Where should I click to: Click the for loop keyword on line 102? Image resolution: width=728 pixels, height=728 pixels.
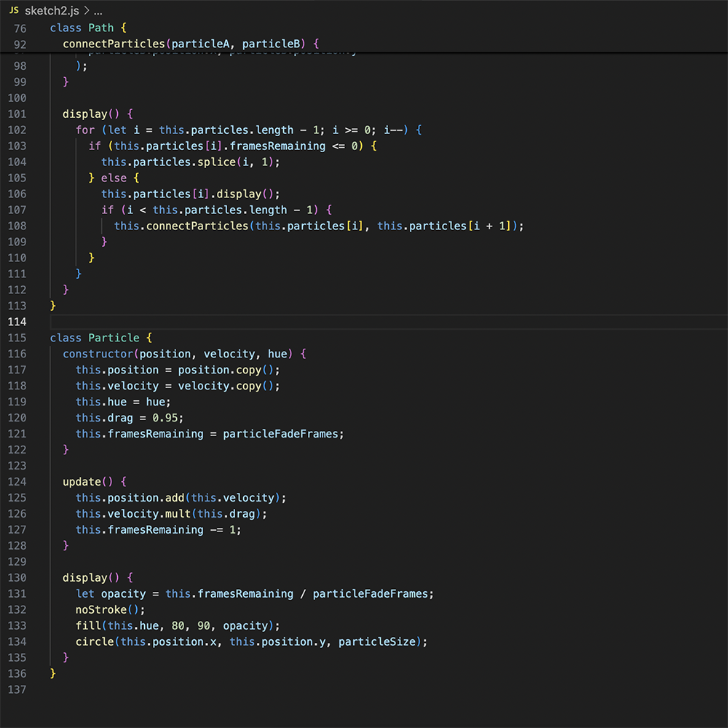[84, 130]
